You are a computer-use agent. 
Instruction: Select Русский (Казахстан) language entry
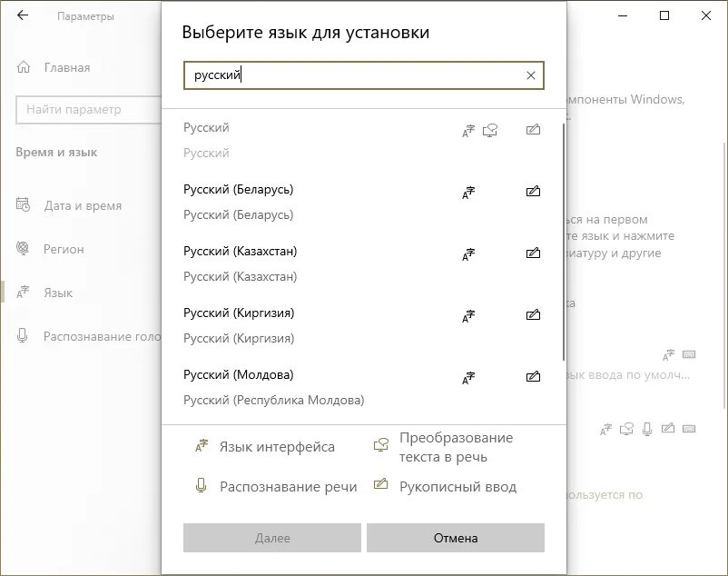pyautogui.click(x=361, y=263)
